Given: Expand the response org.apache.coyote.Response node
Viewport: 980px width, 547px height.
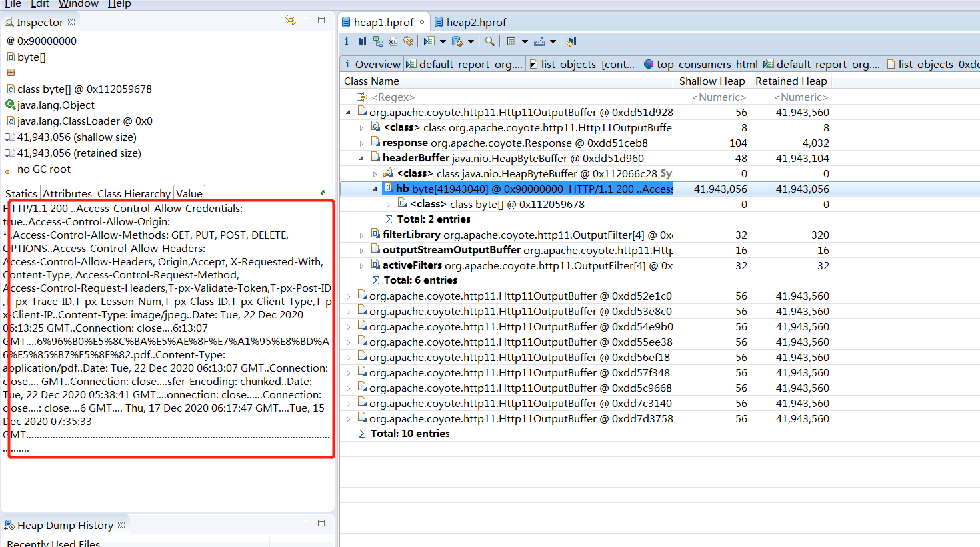Looking at the screenshot, I should pyautogui.click(x=362, y=143).
